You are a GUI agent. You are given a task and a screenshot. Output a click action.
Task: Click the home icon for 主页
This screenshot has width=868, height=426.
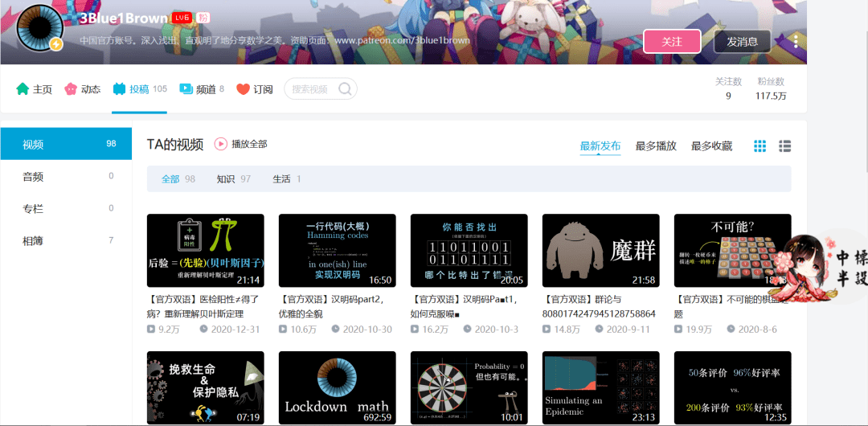click(x=23, y=89)
